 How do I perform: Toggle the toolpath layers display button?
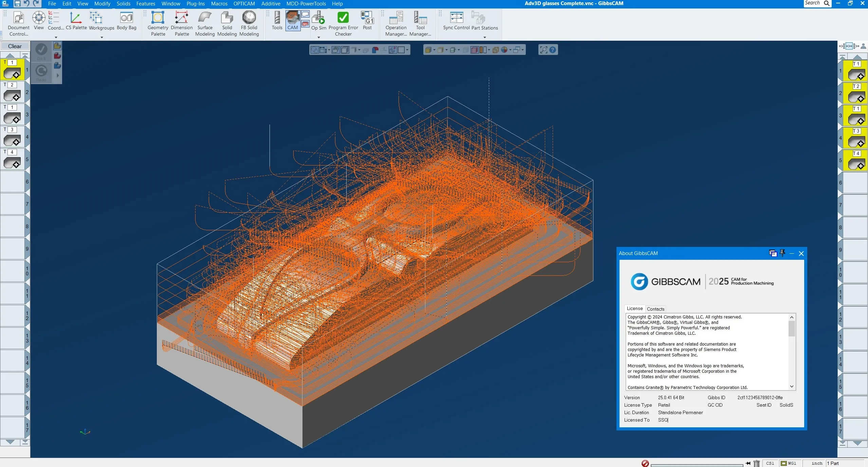[x=474, y=50]
